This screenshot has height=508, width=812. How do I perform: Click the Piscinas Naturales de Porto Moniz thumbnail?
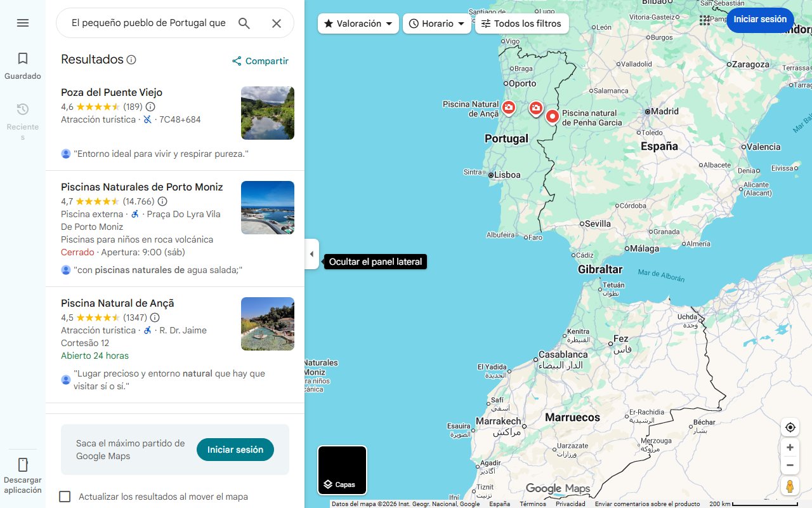[267, 208]
